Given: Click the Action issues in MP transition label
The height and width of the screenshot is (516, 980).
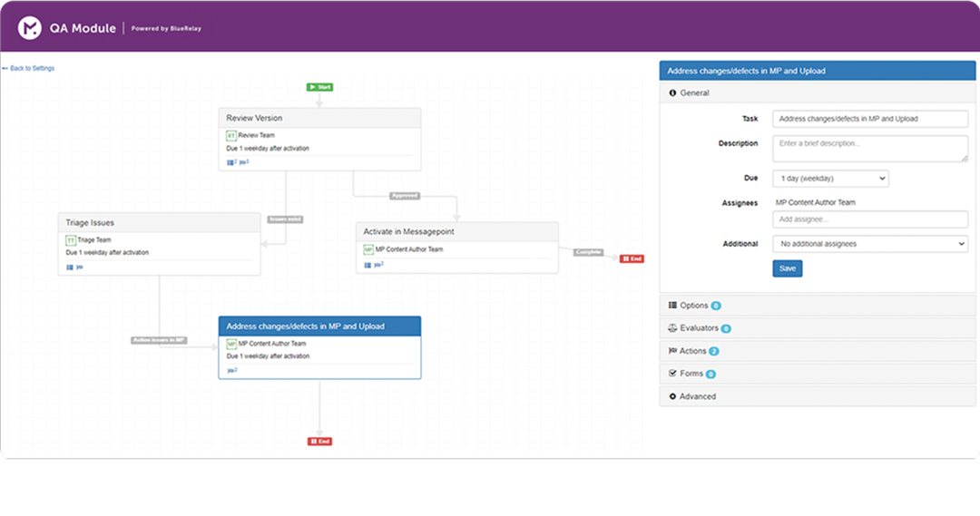Looking at the screenshot, I should pyautogui.click(x=159, y=340).
